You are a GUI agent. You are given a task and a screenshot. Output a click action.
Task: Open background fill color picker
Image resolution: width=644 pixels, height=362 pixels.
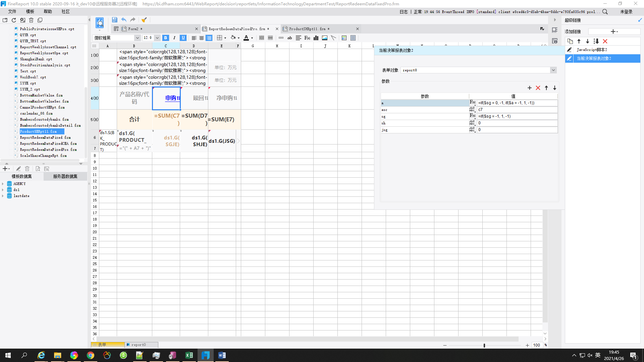coord(233,38)
